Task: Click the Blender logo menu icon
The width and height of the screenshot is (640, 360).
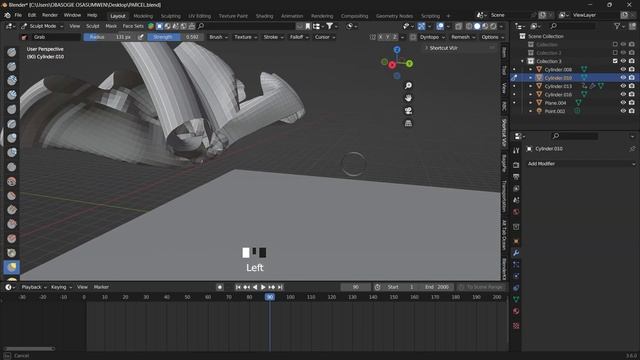Action: (7, 15)
